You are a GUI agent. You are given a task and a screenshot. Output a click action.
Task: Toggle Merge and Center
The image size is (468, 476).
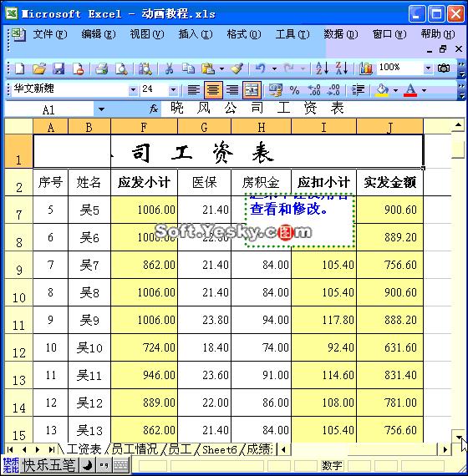tap(252, 90)
